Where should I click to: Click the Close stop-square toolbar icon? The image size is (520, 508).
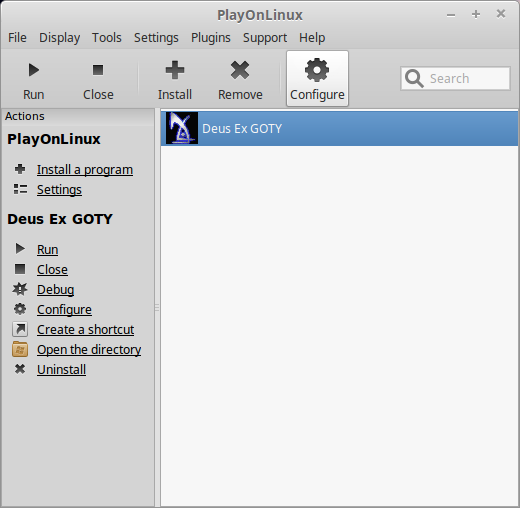pos(98,70)
